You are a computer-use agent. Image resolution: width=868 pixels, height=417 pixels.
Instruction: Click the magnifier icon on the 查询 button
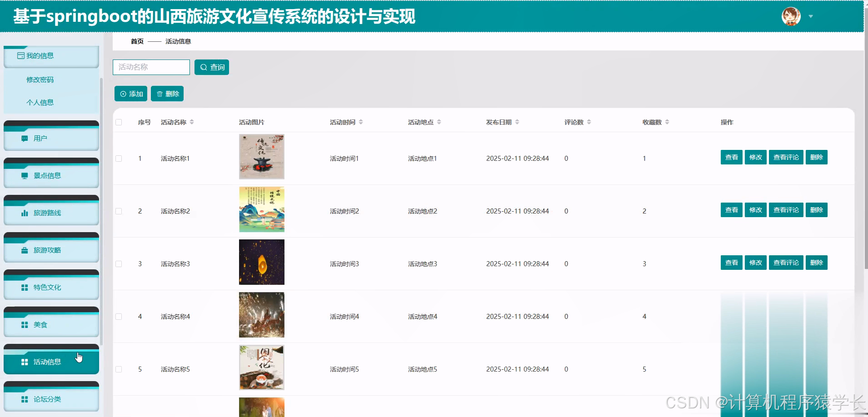coord(204,67)
